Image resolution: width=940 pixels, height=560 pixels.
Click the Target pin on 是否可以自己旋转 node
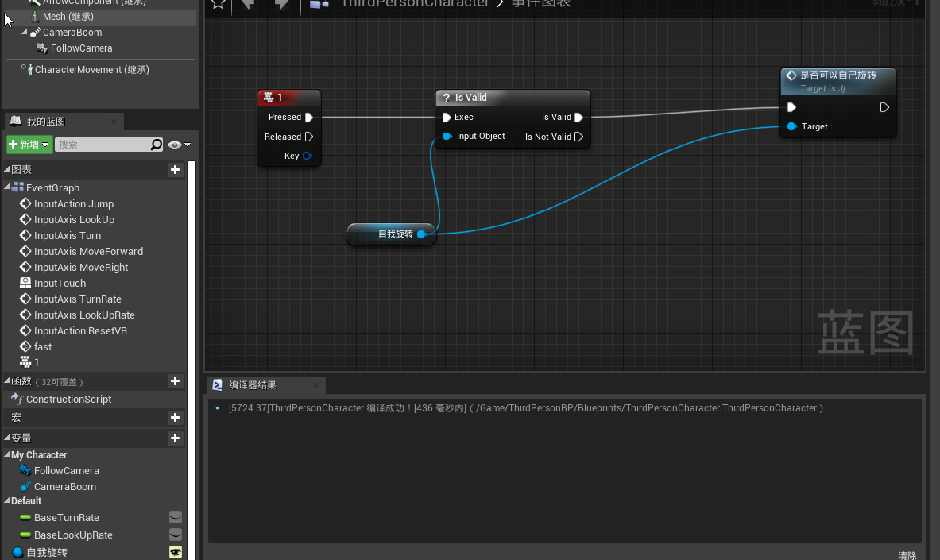click(x=792, y=126)
